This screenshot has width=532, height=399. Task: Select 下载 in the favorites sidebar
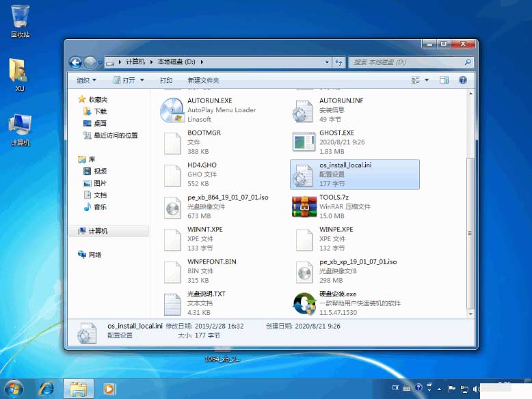pos(100,111)
